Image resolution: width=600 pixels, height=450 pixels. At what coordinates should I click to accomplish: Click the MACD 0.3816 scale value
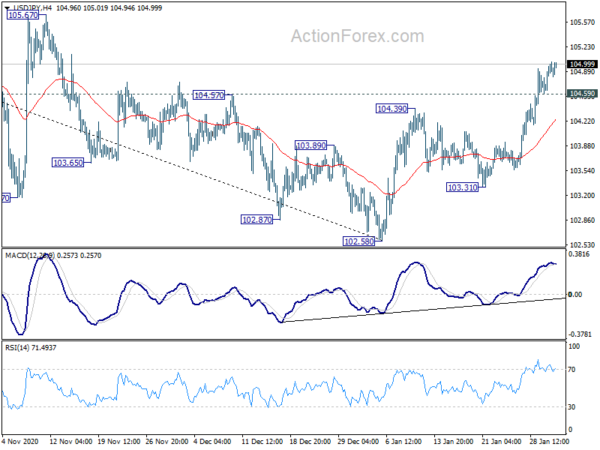(580, 254)
